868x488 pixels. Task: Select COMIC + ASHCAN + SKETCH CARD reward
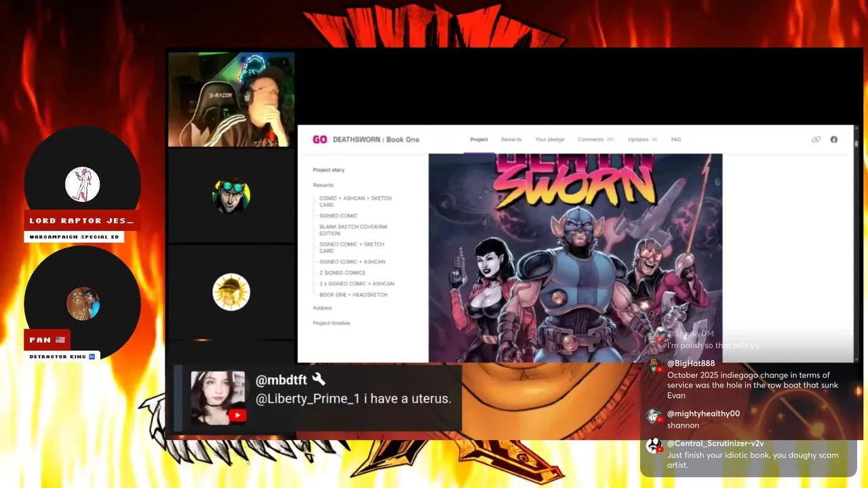[x=355, y=201]
